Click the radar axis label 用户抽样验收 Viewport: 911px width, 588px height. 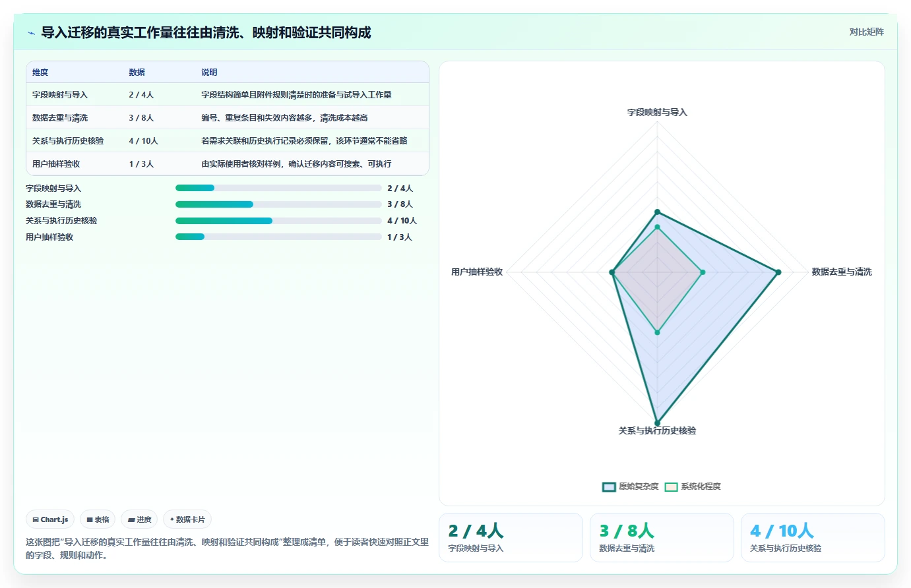click(x=477, y=272)
